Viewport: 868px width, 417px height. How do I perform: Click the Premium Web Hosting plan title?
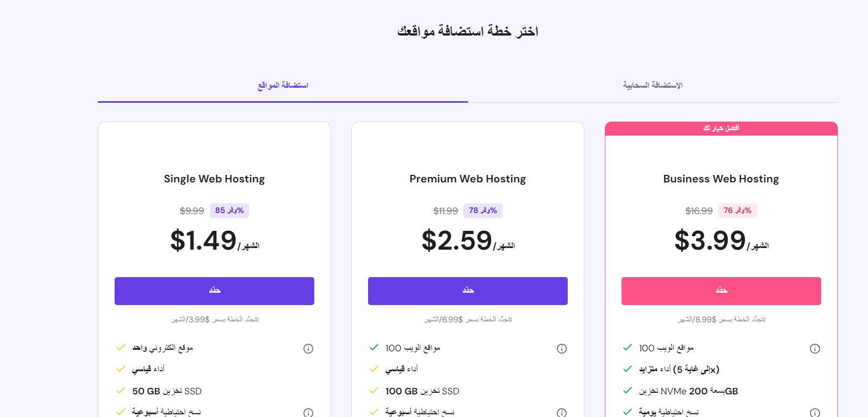468,179
